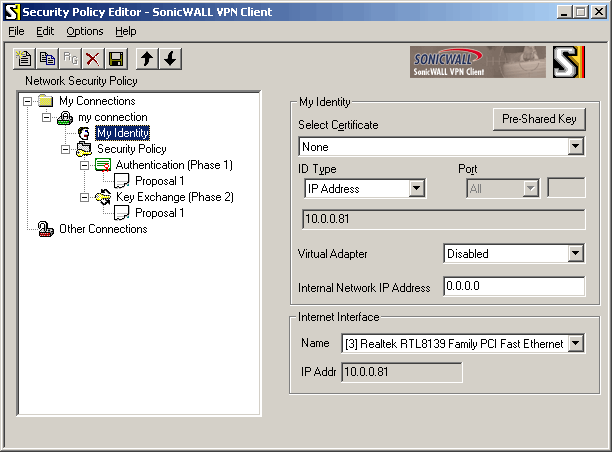
Task: Click the Authentication (Phase 1) certificate icon
Action: (x=103, y=165)
